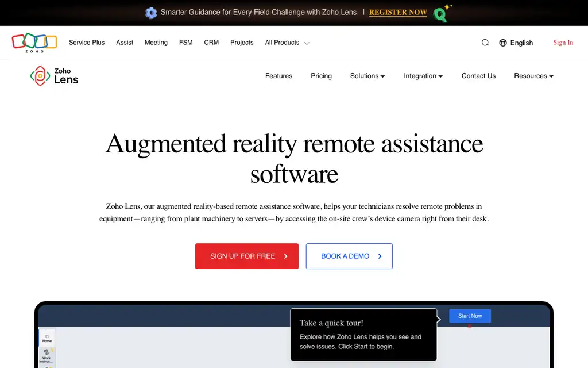Viewport: 588px width, 368px height.
Task: Click the globe language icon
Action: click(503, 43)
